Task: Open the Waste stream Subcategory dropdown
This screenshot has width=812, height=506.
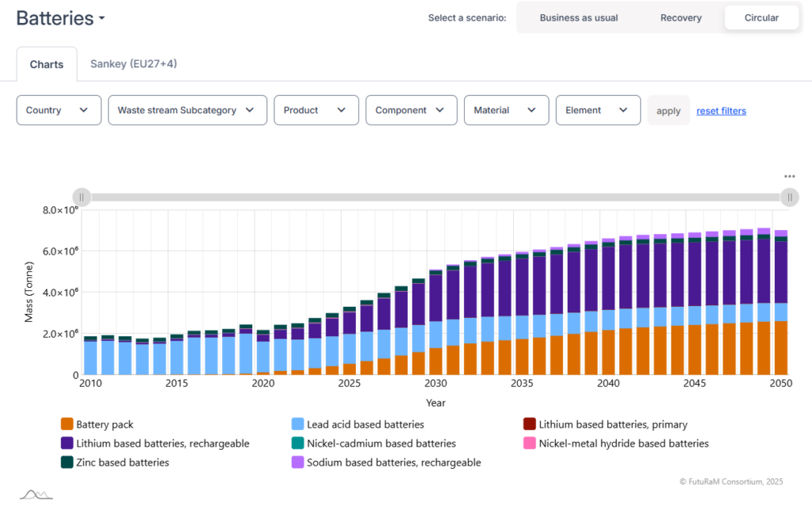Action: pyautogui.click(x=187, y=110)
